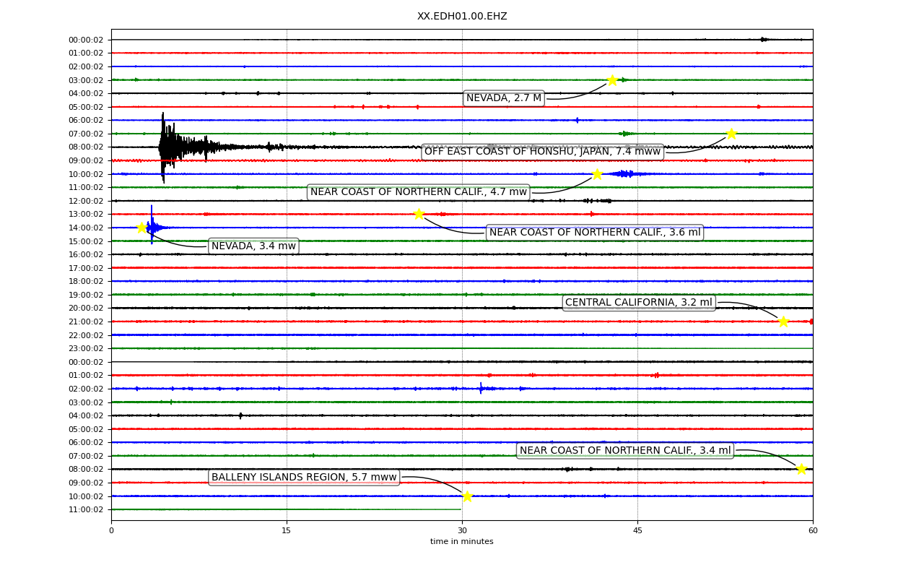Click the Central California 3.2 ml star
The width and height of the screenshot is (924, 578).
[783, 322]
